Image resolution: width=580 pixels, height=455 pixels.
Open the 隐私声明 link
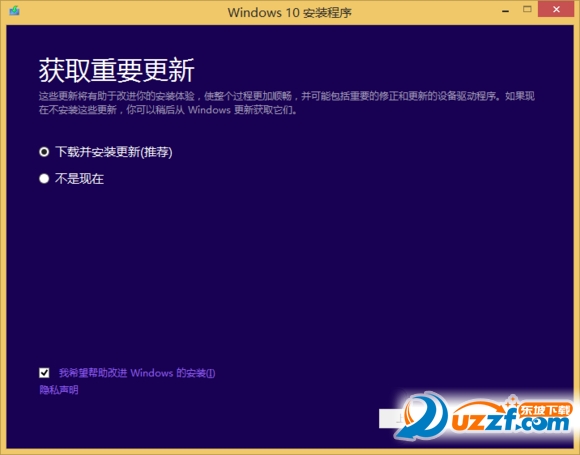[x=59, y=390]
